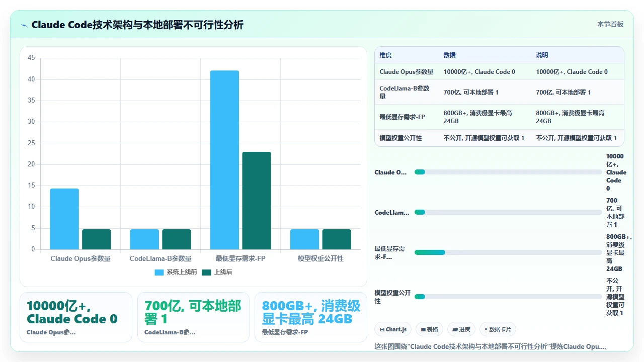Click 不公开, 开源模型权重可获取 1 in 说明 column
644x362 pixels.
pyautogui.click(x=576, y=138)
